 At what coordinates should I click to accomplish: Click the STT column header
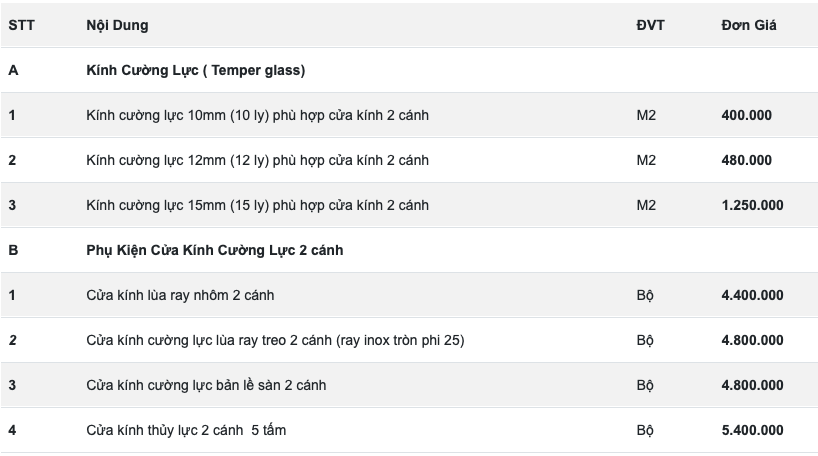click(x=21, y=25)
